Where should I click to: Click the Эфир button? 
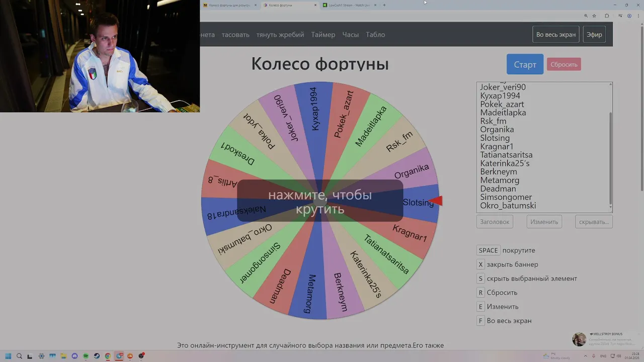[x=594, y=35]
